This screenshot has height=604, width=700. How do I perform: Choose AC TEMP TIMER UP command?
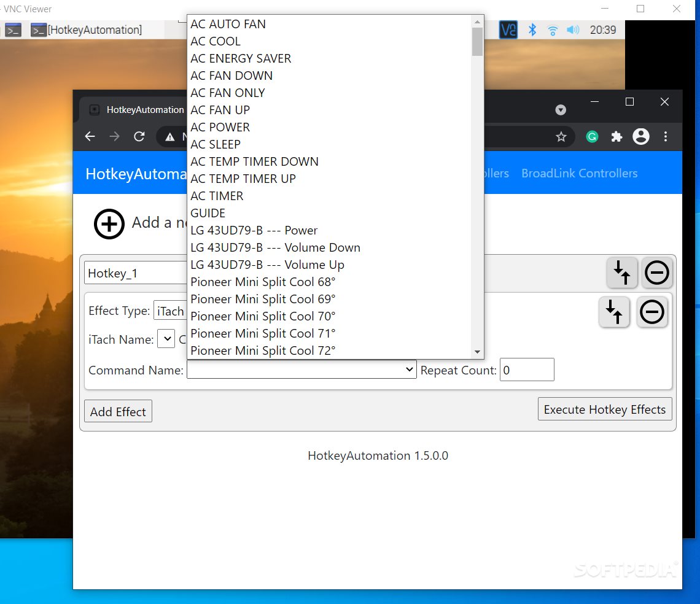(329, 179)
